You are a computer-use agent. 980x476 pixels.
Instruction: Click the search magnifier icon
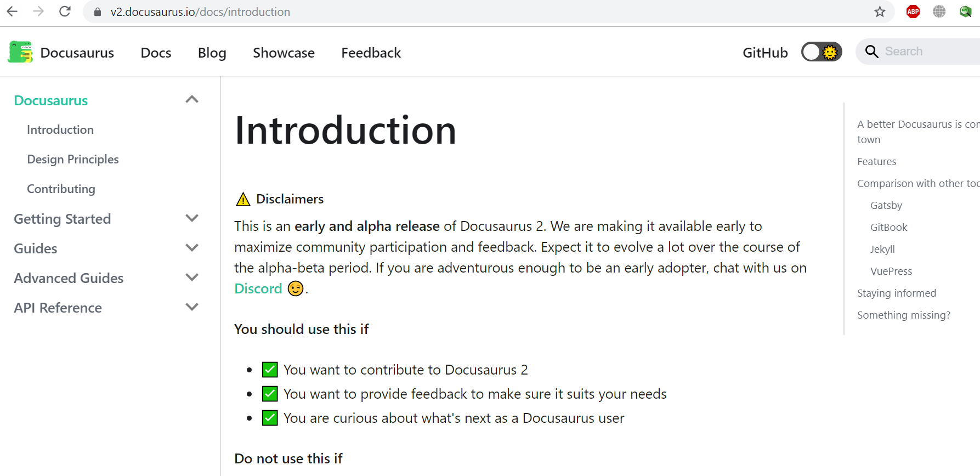(871, 52)
